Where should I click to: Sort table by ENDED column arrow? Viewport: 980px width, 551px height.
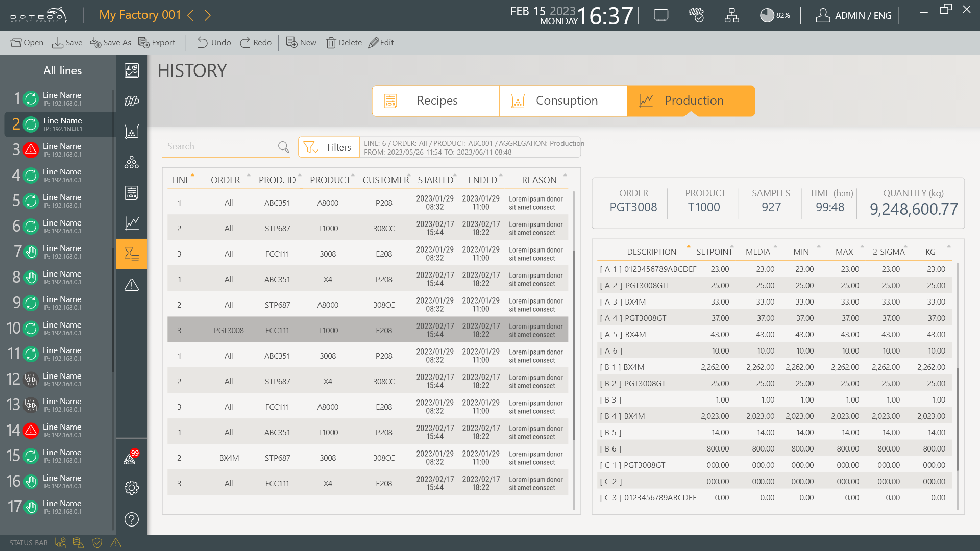501,175
